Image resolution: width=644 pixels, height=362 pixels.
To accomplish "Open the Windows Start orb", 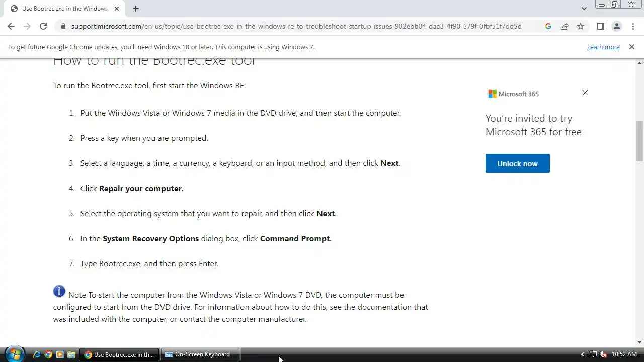I will point(14,354).
